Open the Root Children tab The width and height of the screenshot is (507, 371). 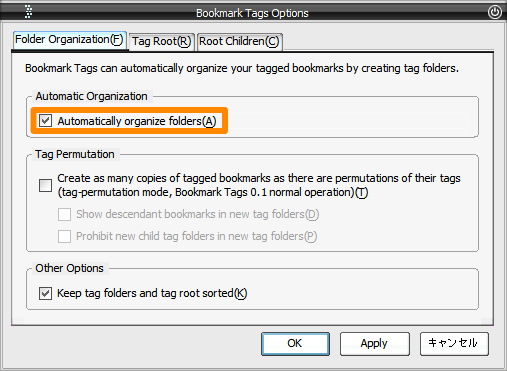pos(239,42)
